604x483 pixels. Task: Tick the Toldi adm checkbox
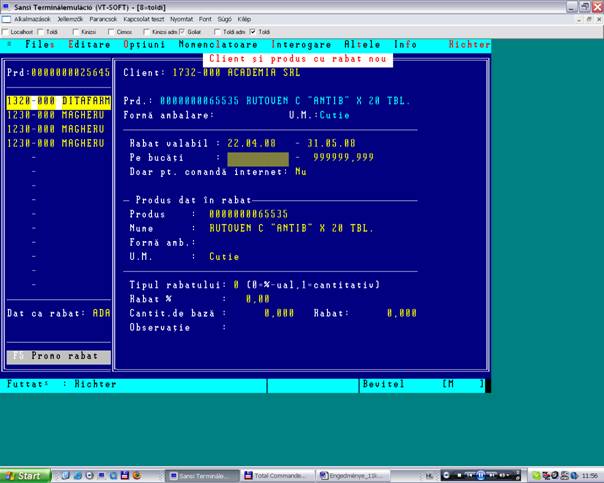point(217,32)
